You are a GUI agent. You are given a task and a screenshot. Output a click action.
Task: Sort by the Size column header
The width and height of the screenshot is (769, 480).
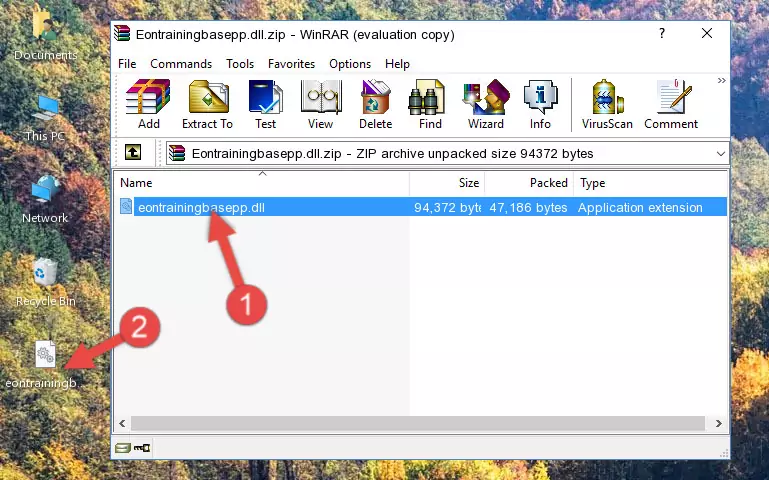click(447, 183)
